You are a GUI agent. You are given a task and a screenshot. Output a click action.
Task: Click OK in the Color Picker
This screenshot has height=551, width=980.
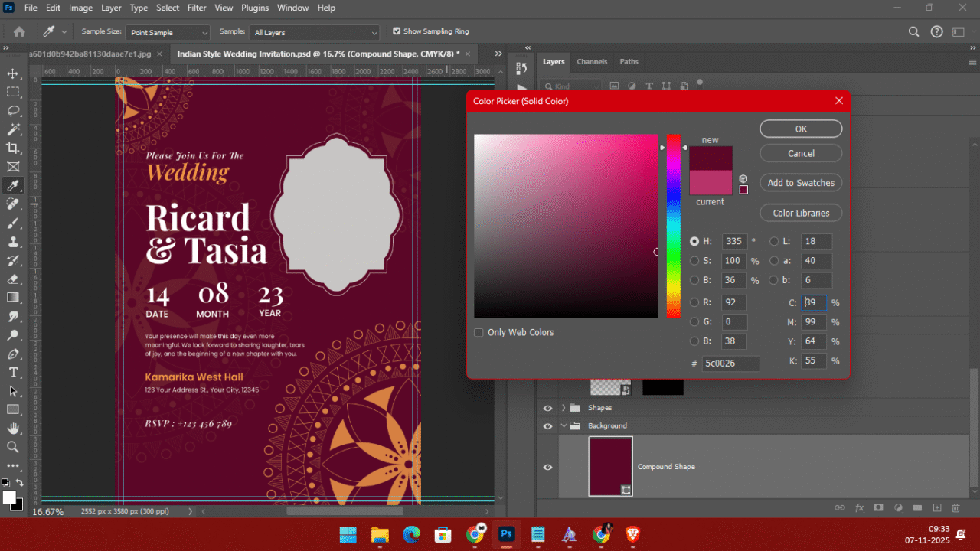tap(801, 129)
